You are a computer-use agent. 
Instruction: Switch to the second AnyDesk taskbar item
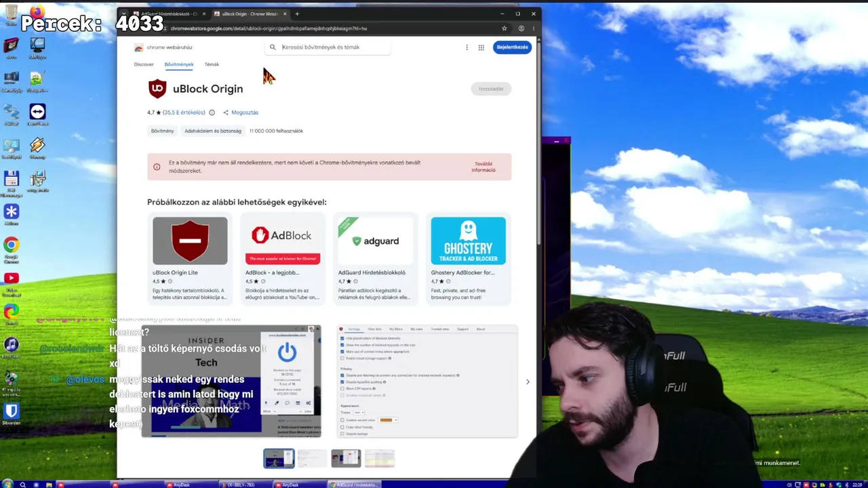pos(300,485)
